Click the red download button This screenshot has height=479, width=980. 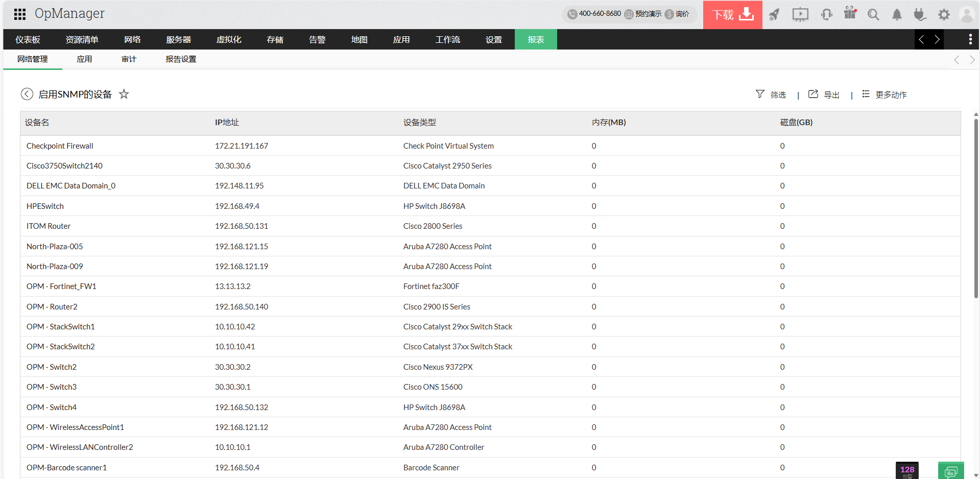tap(732, 15)
